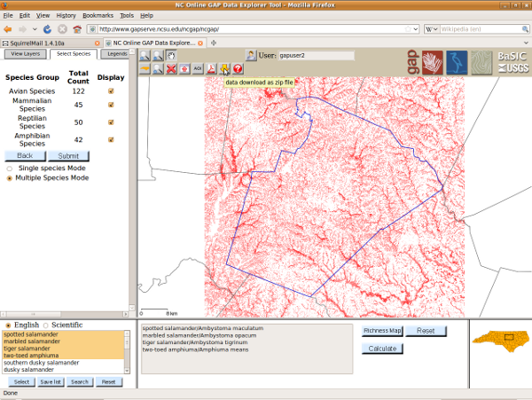Close the SquirrelMail tab
Viewport: 532px width, 400px height.
click(x=98, y=43)
